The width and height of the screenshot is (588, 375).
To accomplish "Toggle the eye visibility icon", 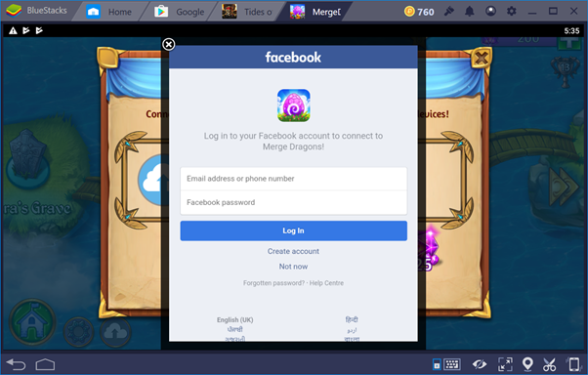I will pyautogui.click(x=480, y=363).
